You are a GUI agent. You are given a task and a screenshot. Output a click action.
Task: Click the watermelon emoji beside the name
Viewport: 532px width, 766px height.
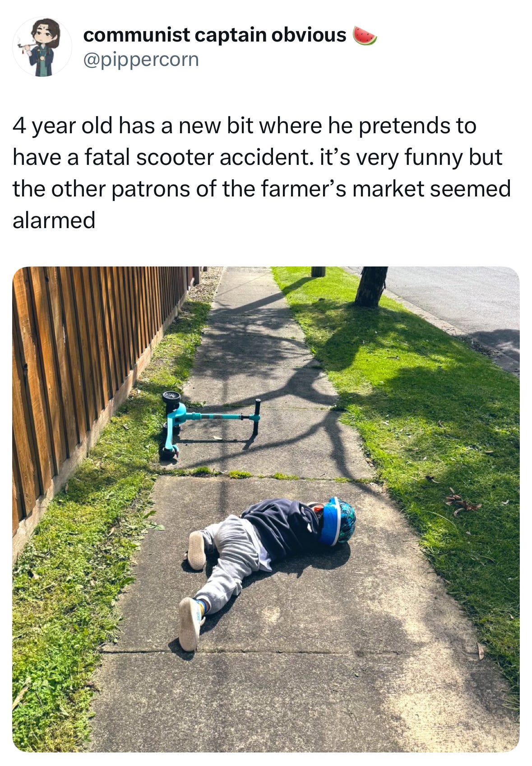pyautogui.click(x=364, y=36)
